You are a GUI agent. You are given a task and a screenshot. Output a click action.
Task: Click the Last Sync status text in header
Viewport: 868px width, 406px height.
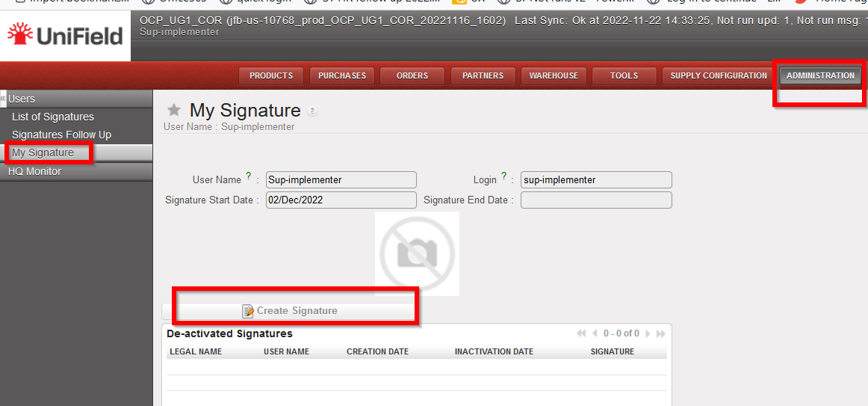click(691, 21)
